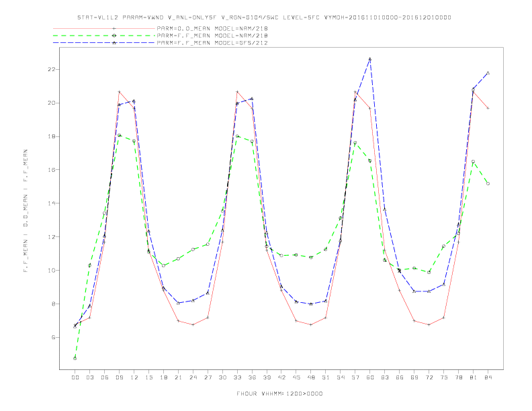Screen dimensions: 532x411
Task: Click x-axis tick label 27
Action: (x=208, y=377)
